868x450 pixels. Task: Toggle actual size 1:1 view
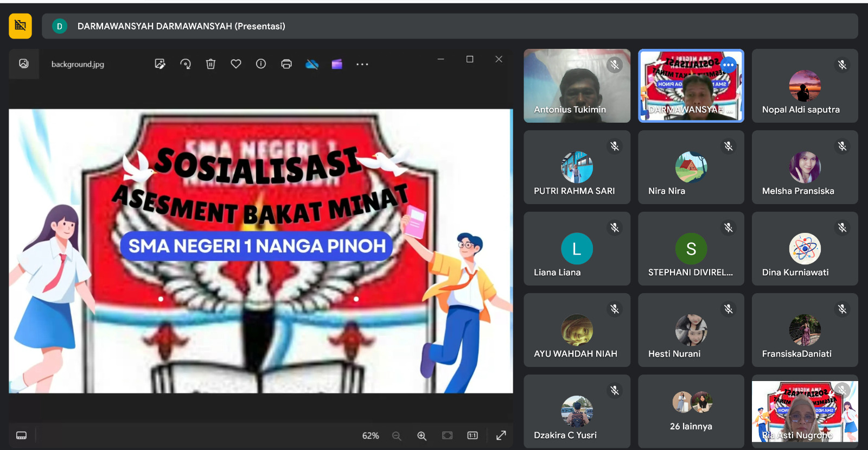click(x=473, y=435)
